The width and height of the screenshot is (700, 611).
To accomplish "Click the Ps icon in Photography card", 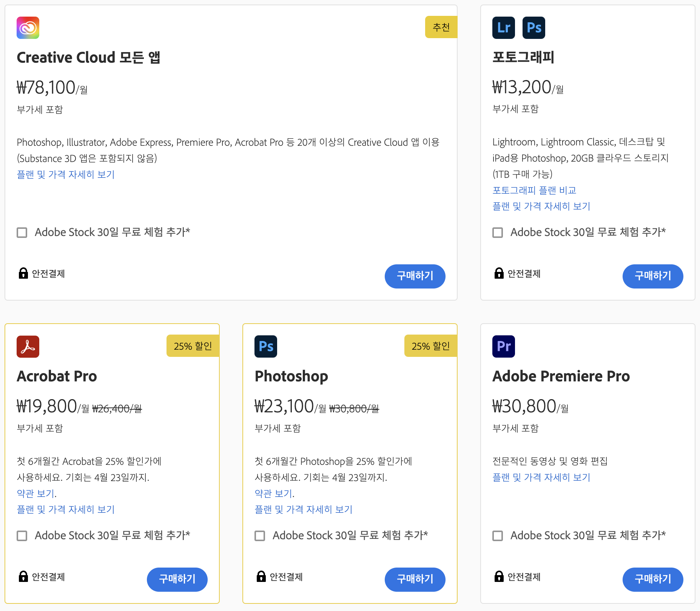I will click(x=534, y=28).
